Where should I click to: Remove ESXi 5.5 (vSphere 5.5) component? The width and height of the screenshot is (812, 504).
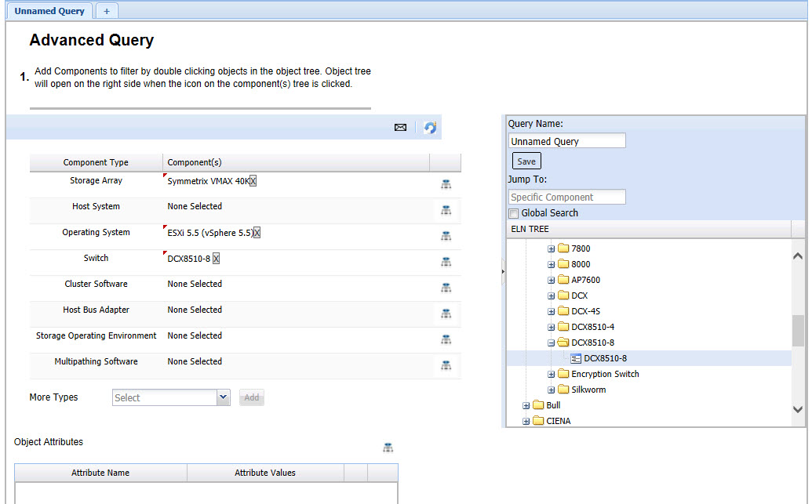pos(257,233)
